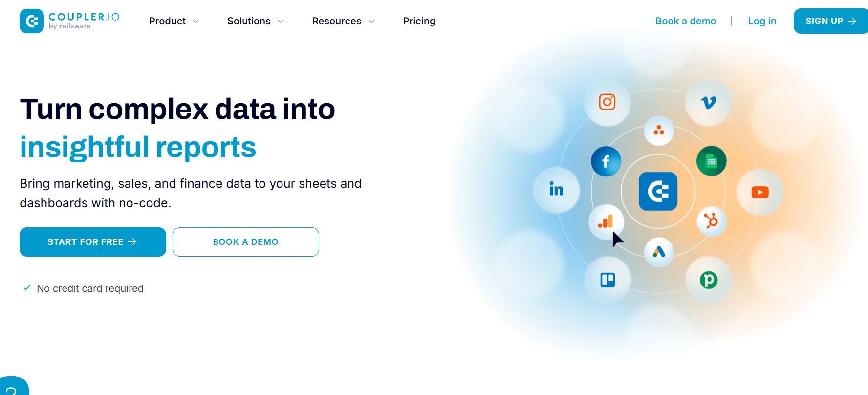Viewport: 868px width, 395px height.
Task: Click the Trello icon bubble
Action: point(608,280)
